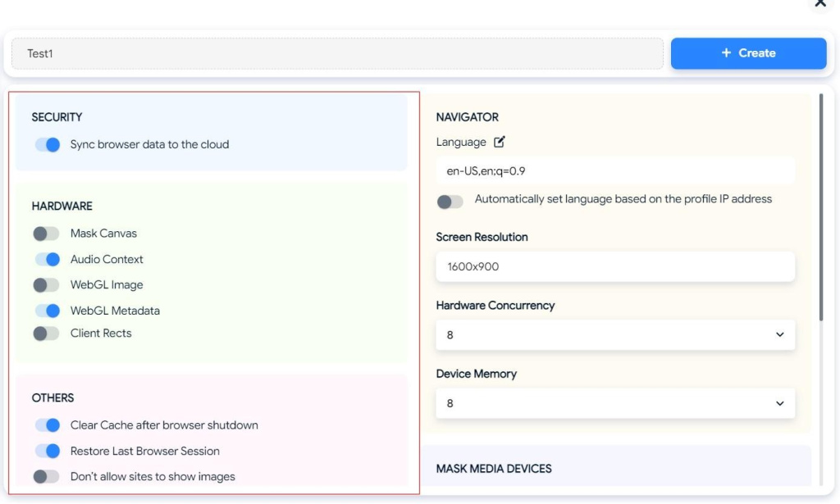Viewport: 840px width, 504px height.
Task: Turn off the Audio Context toggle
Action: (48, 260)
